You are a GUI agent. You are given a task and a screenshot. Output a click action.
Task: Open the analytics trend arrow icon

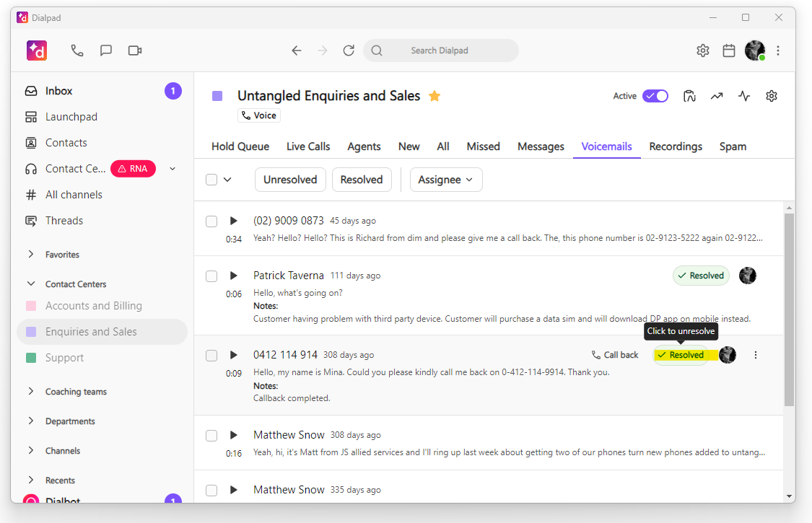pyautogui.click(x=717, y=96)
